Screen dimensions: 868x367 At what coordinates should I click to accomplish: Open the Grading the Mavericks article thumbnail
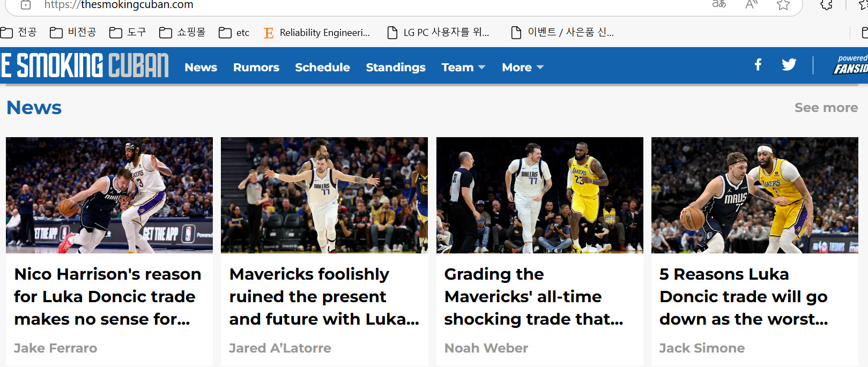coord(540,195)
